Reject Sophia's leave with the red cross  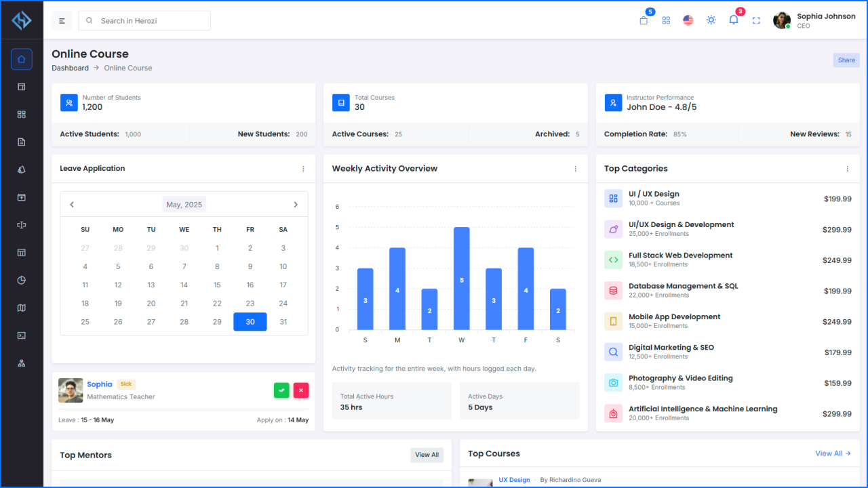pos(300,390)
